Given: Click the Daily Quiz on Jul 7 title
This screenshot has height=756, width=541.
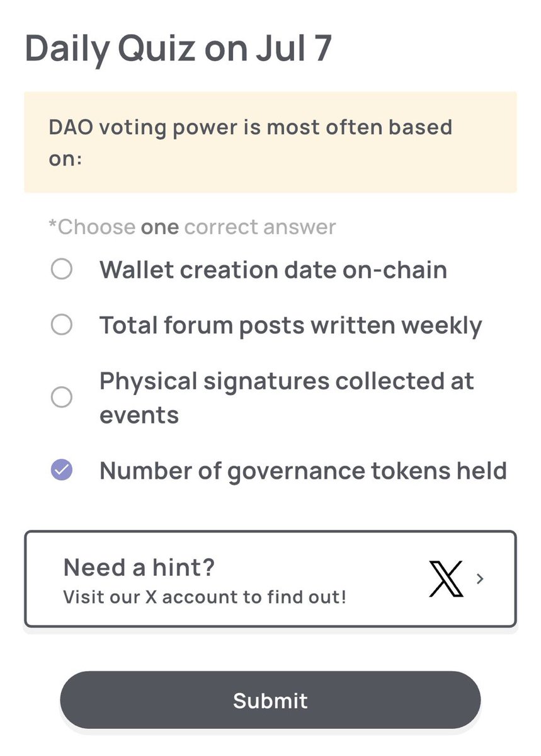Looking at the screenshot, I should click(178, 49).
